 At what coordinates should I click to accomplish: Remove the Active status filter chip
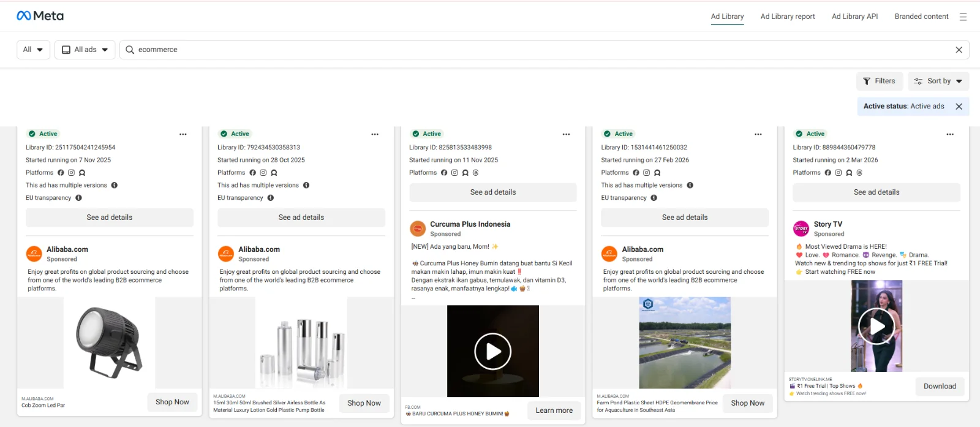(x=959, y=106)
